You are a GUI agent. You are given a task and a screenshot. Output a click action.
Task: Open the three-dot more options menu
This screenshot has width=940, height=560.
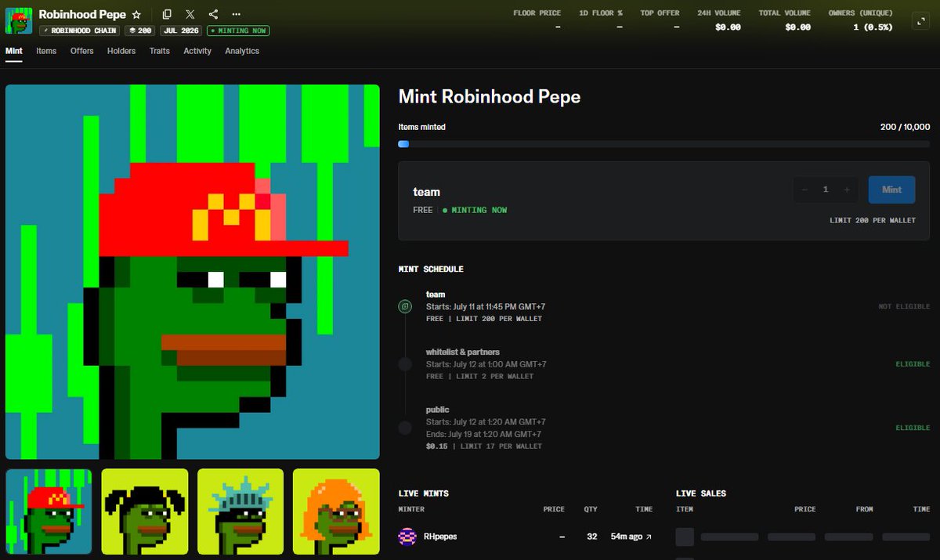pos(236,14)
